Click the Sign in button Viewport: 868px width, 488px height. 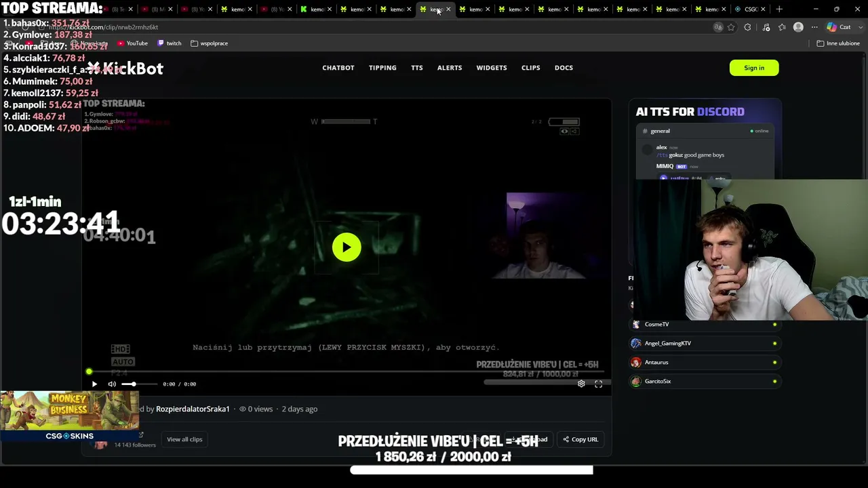[754, 68]
